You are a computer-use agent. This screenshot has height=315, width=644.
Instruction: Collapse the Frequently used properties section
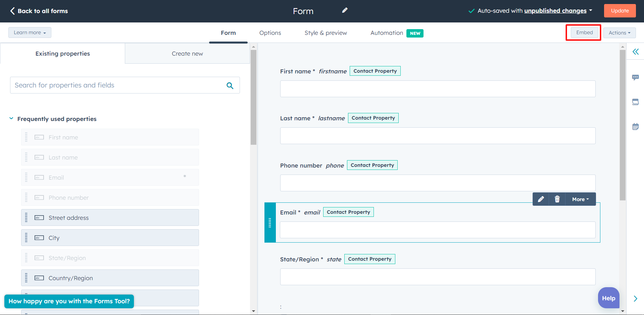(x=11, y=118)
